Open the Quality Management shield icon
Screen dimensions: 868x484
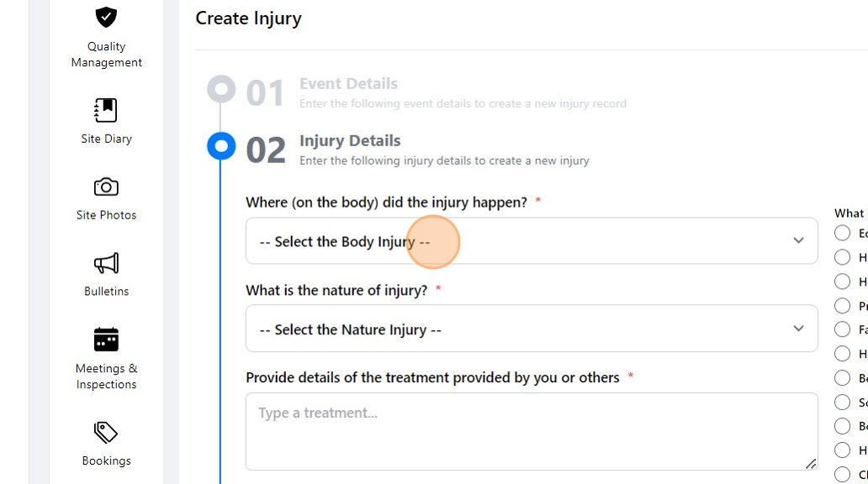106,16
